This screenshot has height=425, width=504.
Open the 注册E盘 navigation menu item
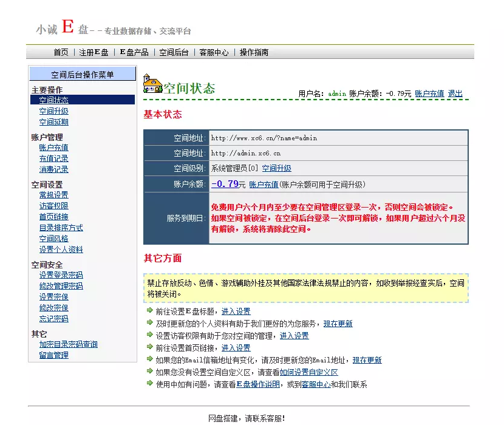[x=92, y=52]
